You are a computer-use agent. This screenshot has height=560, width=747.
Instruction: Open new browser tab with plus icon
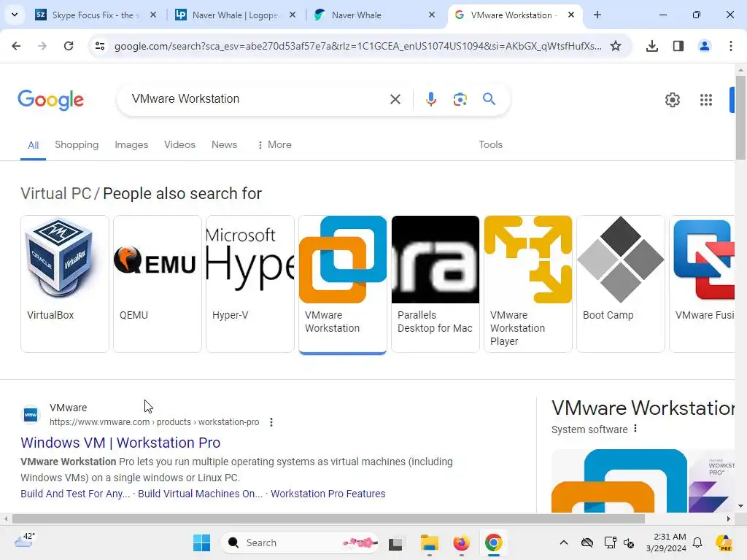coord(597,15)
